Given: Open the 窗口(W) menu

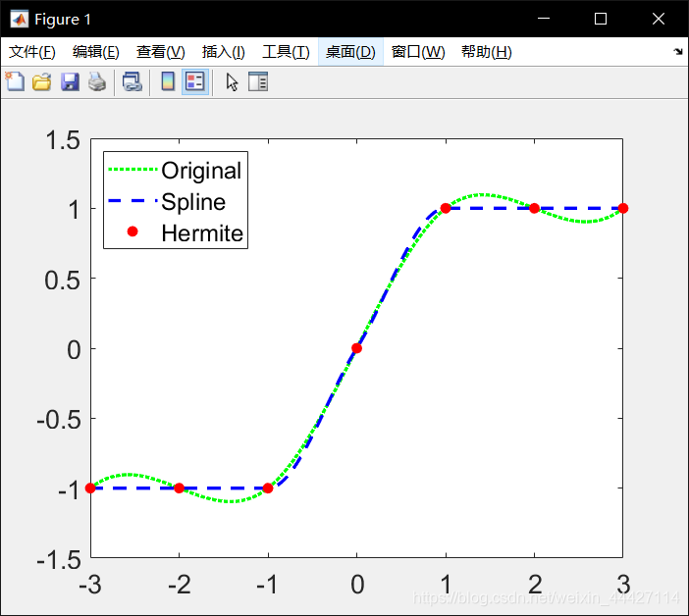Looking at the screenshot, I should (x=418, y=52).
